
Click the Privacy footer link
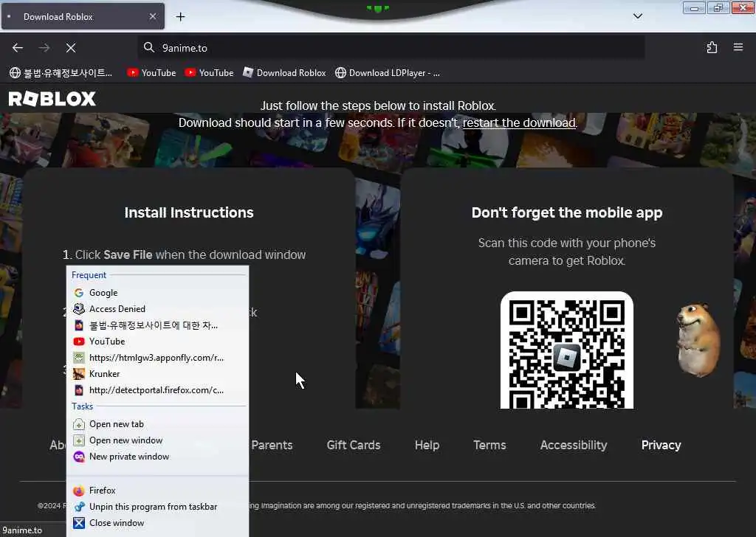point(661,445)
